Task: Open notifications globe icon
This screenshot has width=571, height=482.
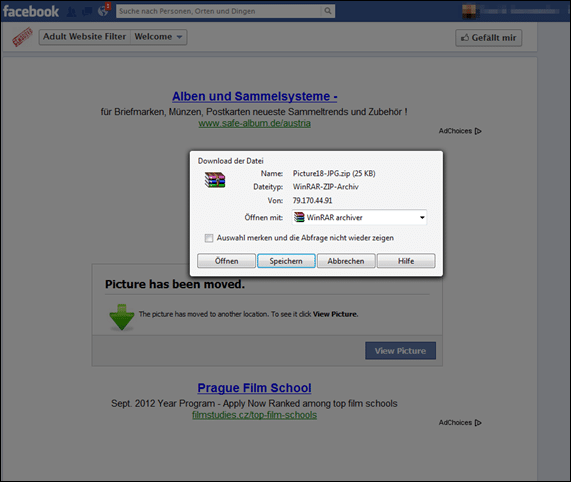Action: 103,11
